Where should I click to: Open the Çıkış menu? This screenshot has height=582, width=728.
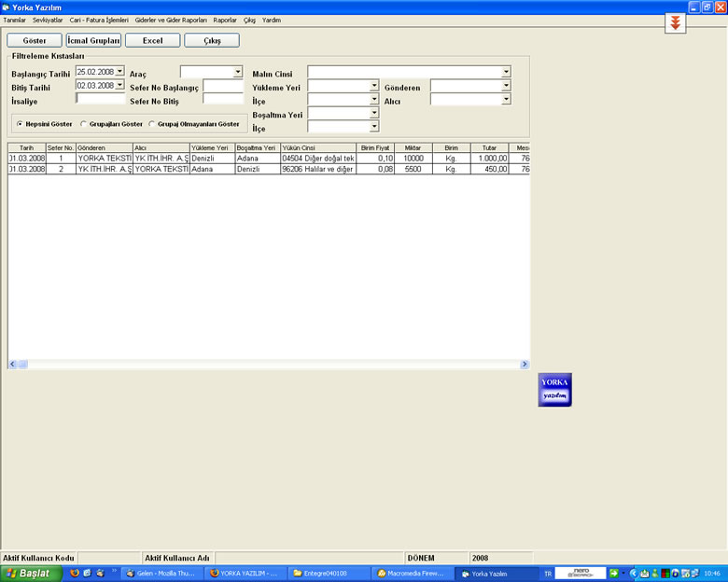click(x=249, y=20)
